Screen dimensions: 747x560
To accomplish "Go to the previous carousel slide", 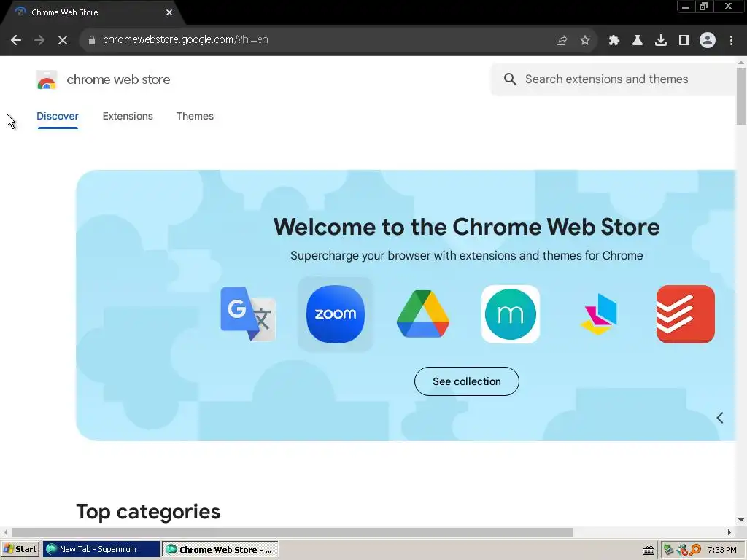I will pyautogui.click(x=720, y=418).
